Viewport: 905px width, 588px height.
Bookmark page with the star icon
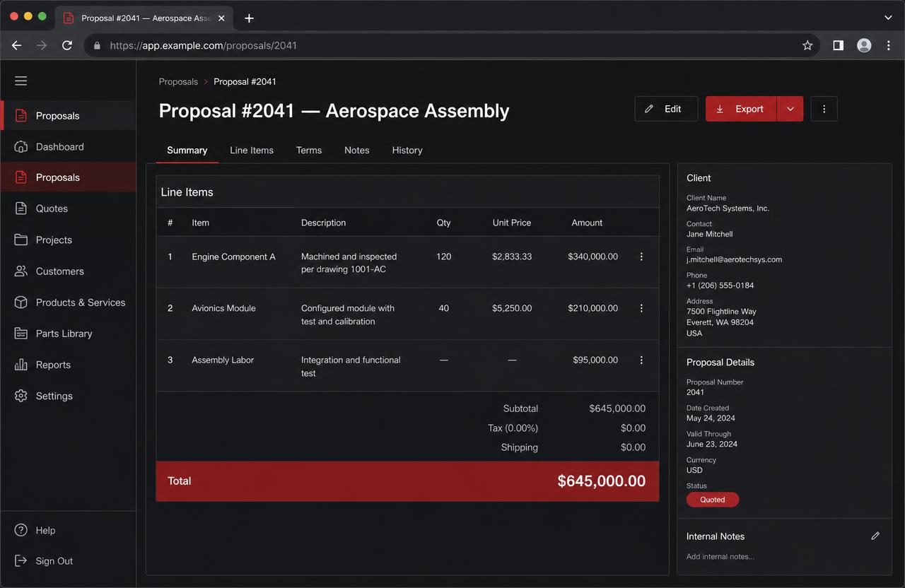pos(807,45)
